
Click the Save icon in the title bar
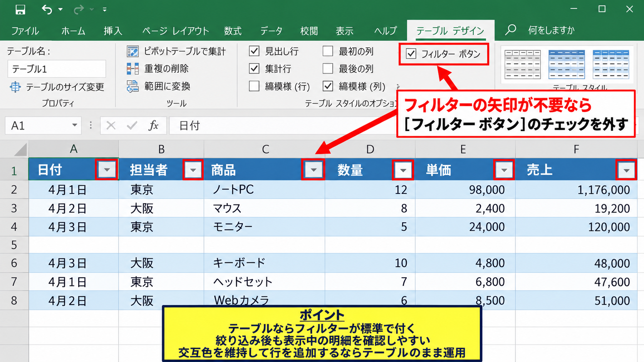tap(20, 9)
